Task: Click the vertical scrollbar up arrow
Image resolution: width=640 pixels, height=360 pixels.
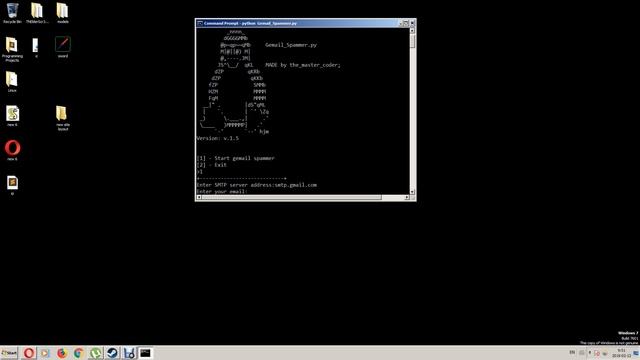Action: (x=412, y=31)
